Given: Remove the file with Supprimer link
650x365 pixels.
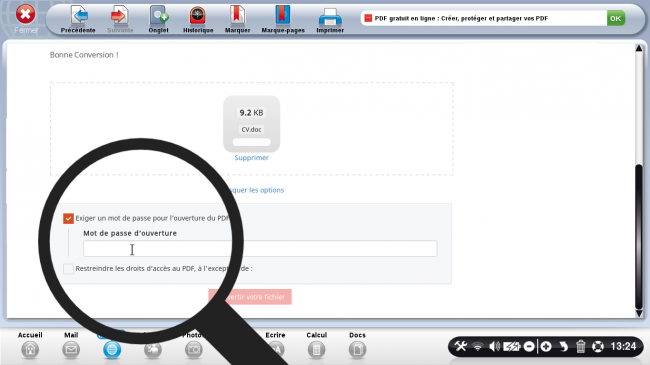Looking at the screenshot, I should click(252, 158).
